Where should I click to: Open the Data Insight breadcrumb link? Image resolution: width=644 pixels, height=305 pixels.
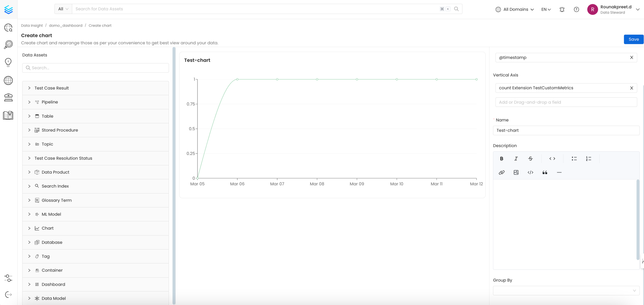(32, 25)
